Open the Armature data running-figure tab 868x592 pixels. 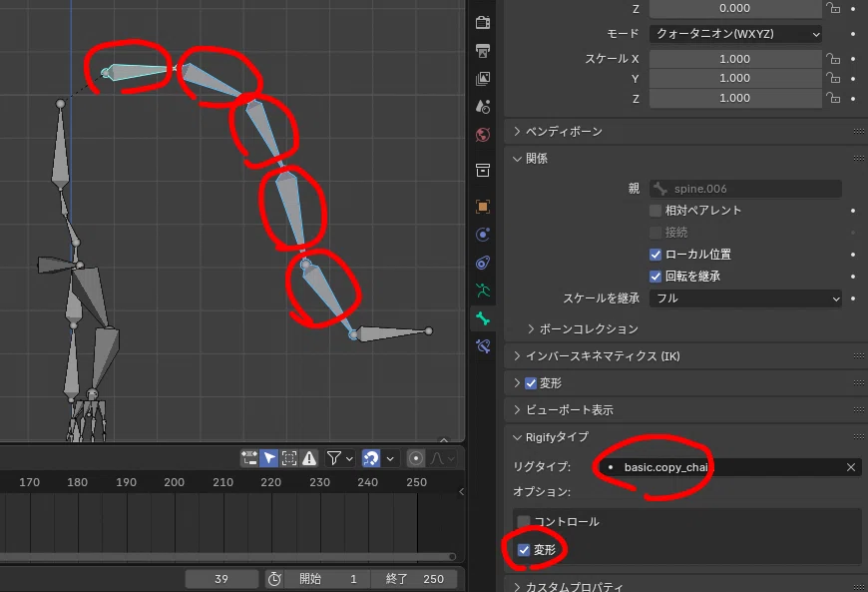[483, 291]
